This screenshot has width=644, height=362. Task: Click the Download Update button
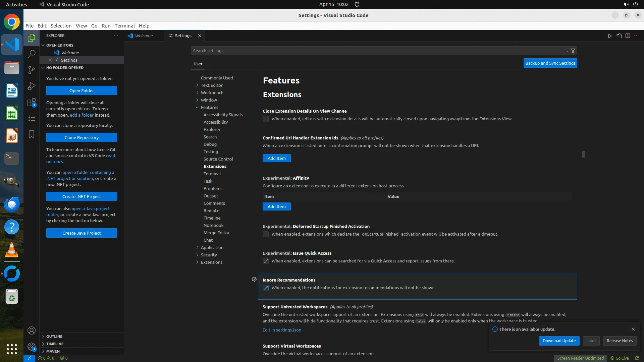559,341
